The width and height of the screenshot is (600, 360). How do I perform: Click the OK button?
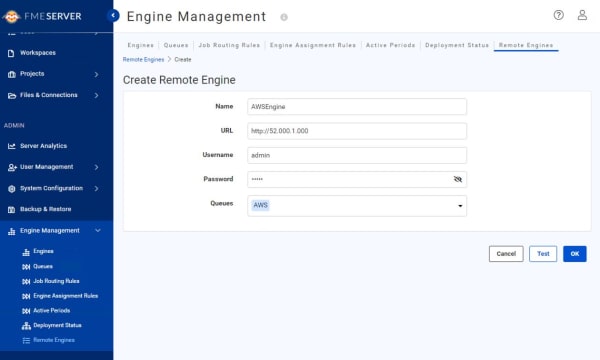(x=575, y=254)
